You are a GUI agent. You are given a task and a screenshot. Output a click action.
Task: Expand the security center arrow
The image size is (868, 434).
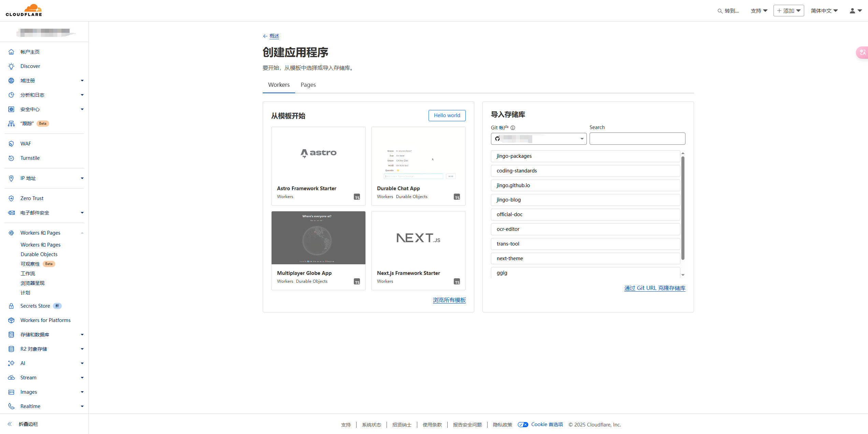(82, 109)
